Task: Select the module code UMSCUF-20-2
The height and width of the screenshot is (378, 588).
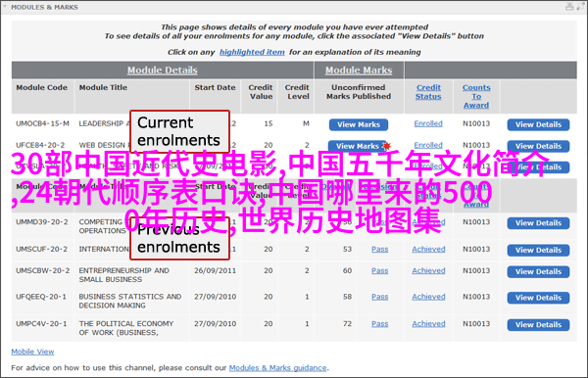Action: pos(41,249)
